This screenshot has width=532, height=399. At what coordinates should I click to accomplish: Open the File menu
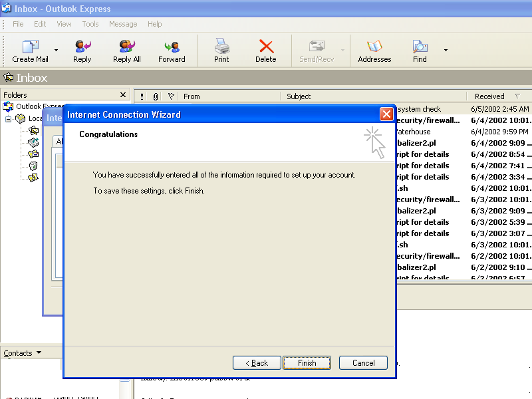pyautogui.click(x=18, y=24)
